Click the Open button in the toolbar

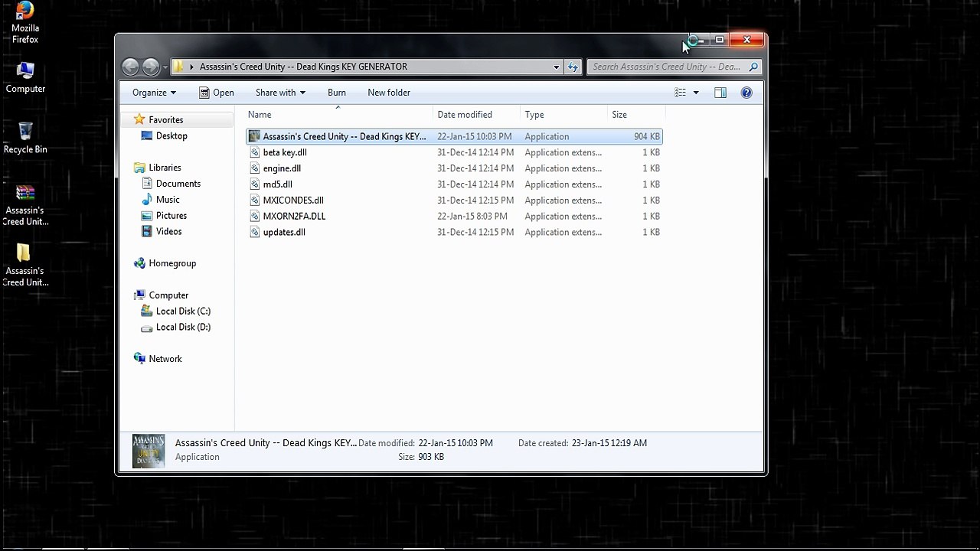pyautogui.click(x=217, y=93)
